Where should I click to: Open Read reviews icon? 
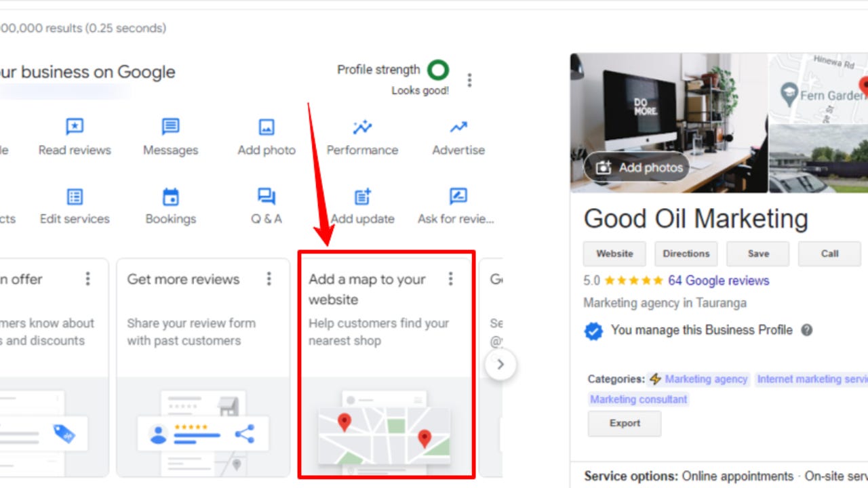click(x=75, y=127)
